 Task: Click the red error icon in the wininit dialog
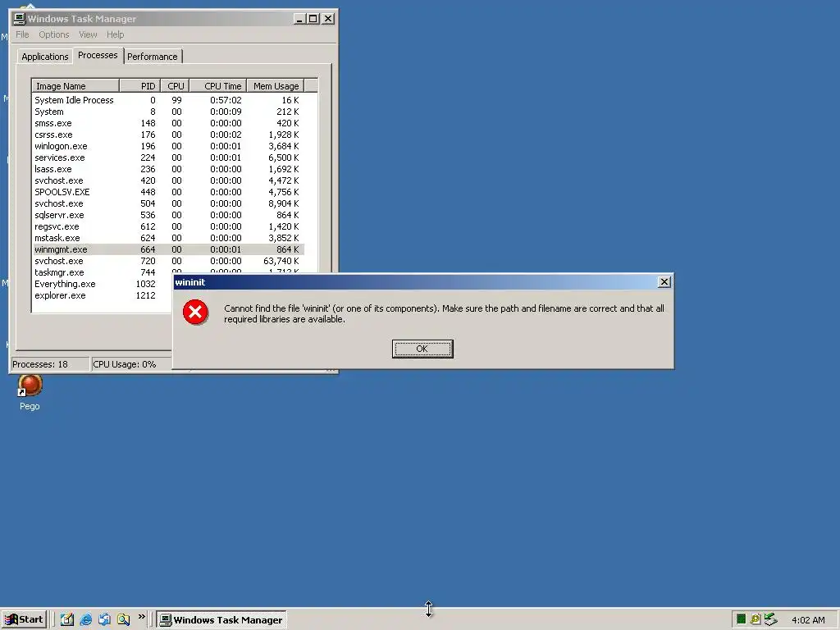pos(195,313)
